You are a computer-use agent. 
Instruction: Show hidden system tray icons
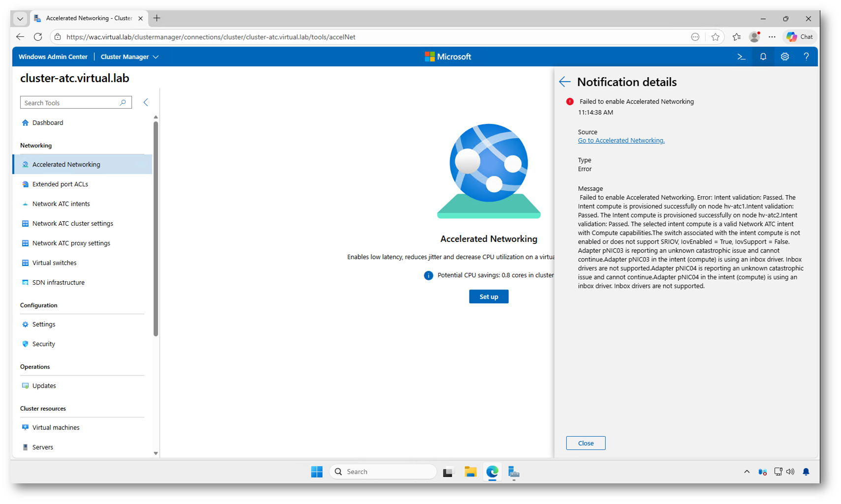(747, 472)
